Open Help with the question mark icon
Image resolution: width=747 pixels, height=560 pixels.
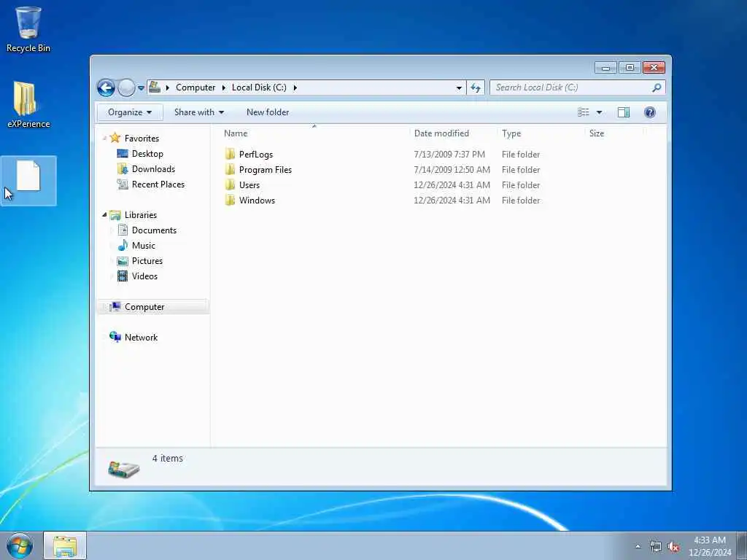tap(650, 112)
